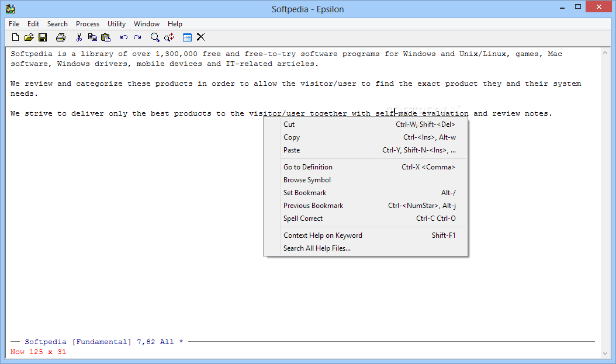The width and height of the screenshot is (616, 364).
Task: Choose Cut from the context menu
Action: point(365,124)
